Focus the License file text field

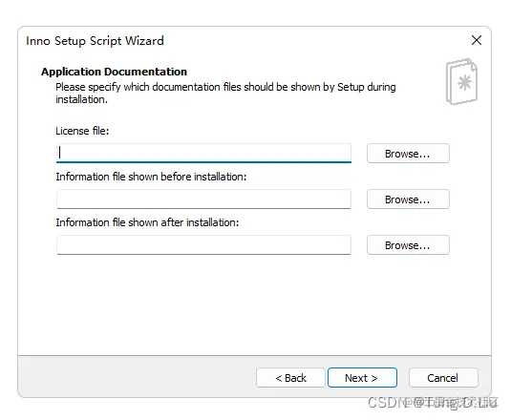pyautogui.click(x=203, y=153)
